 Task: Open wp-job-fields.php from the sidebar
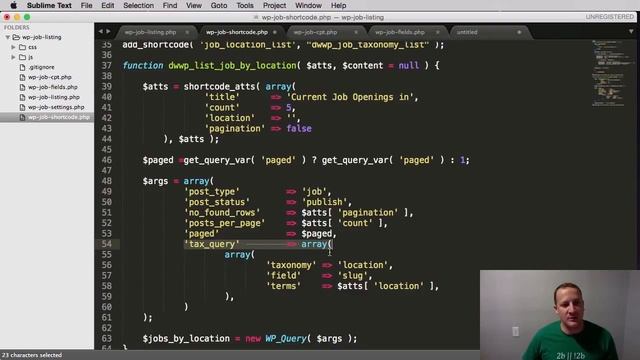click(x=53, y=87)
